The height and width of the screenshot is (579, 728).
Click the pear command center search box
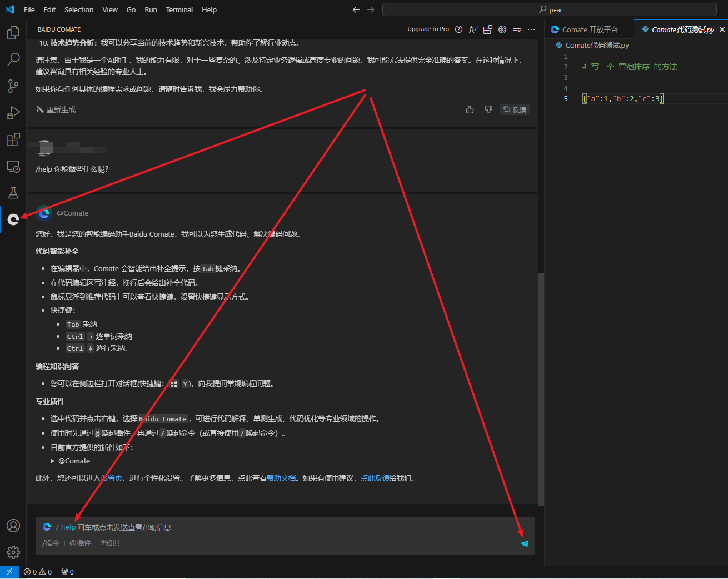tap(550, 9)
